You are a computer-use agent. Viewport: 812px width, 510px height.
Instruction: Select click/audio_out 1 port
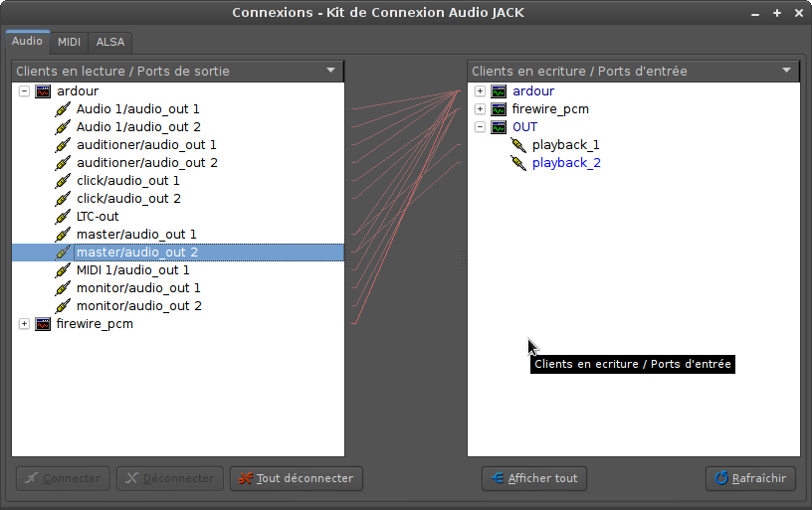128,181
